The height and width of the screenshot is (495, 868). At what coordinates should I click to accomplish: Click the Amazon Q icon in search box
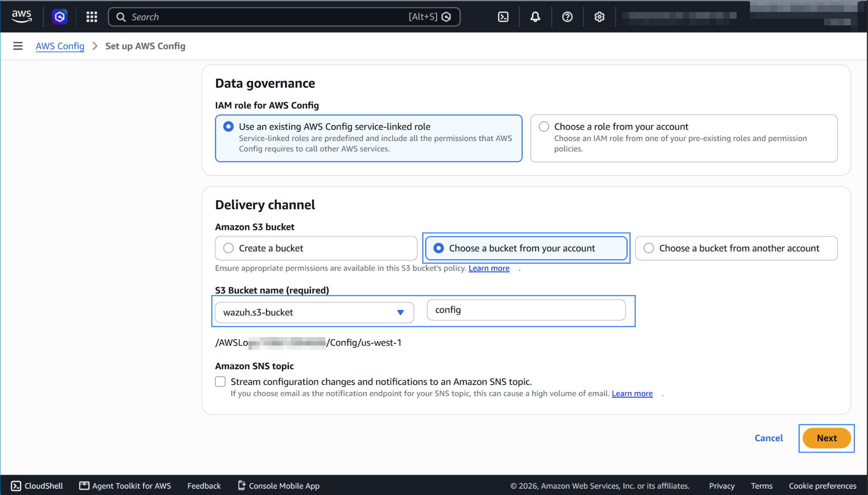click(446, 17)
